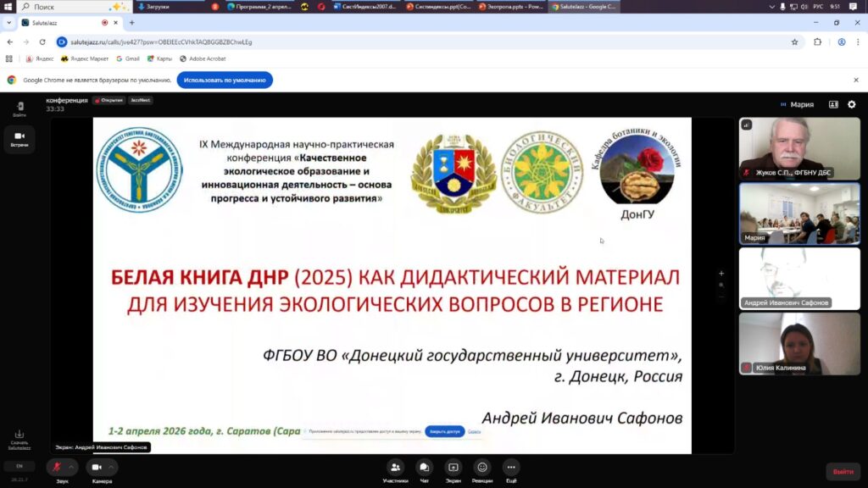Leave the conference with Выйти button
The image size is (868, 488).
tap(843, 471)
